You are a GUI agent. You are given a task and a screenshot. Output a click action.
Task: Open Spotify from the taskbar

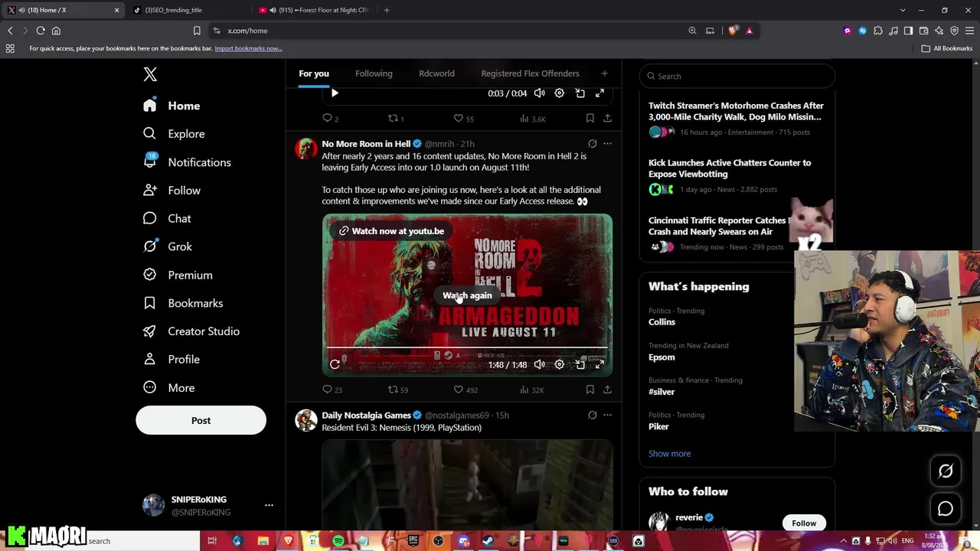338,541
